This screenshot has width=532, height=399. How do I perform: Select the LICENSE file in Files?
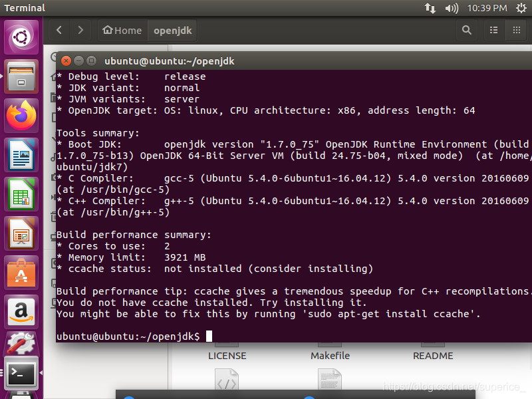point(227,356)
